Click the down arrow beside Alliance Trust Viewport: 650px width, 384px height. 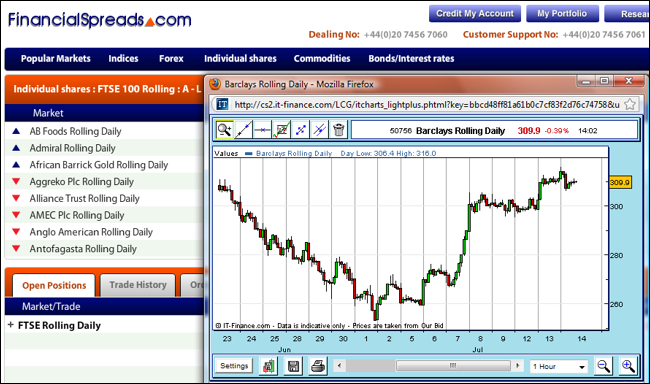(x=16, y=198)
